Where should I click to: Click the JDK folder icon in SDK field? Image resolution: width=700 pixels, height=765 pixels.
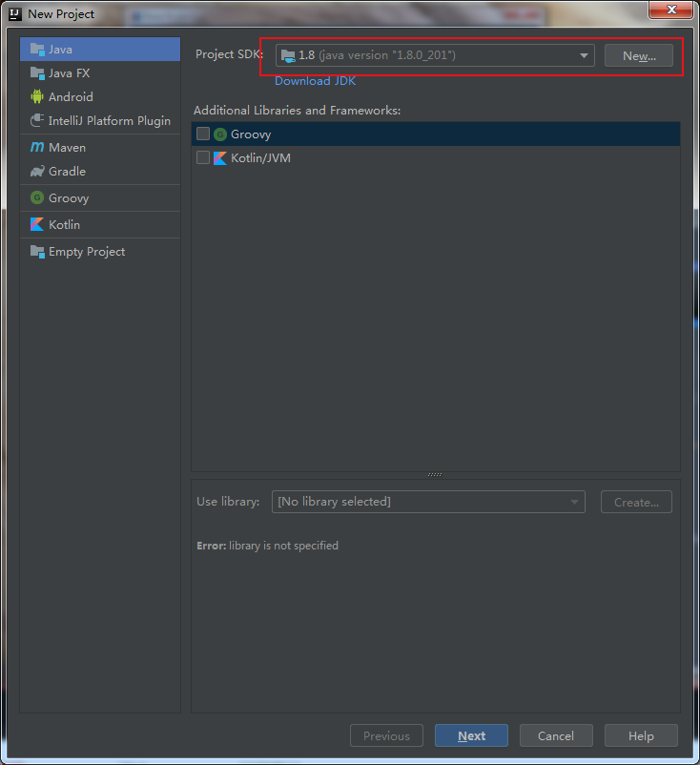coord(288,55)
